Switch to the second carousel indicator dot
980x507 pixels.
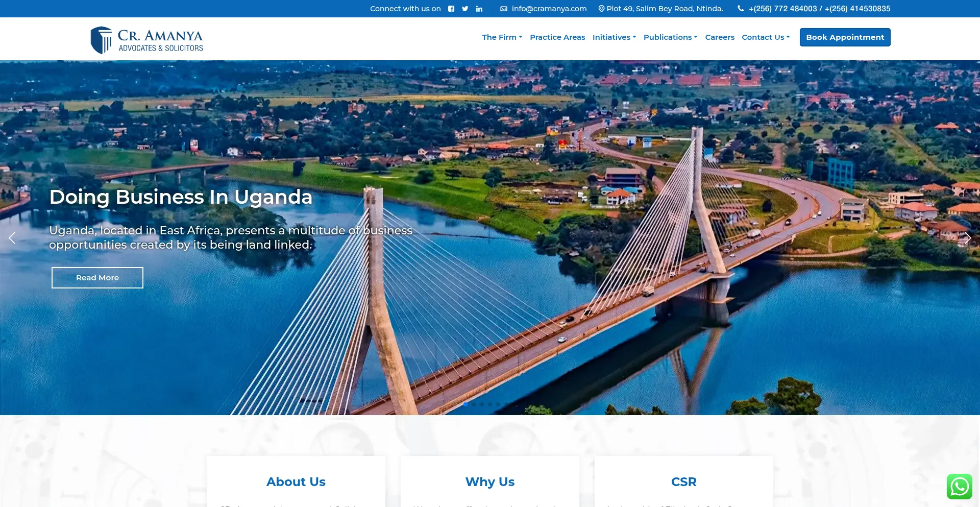coord(474,404)
